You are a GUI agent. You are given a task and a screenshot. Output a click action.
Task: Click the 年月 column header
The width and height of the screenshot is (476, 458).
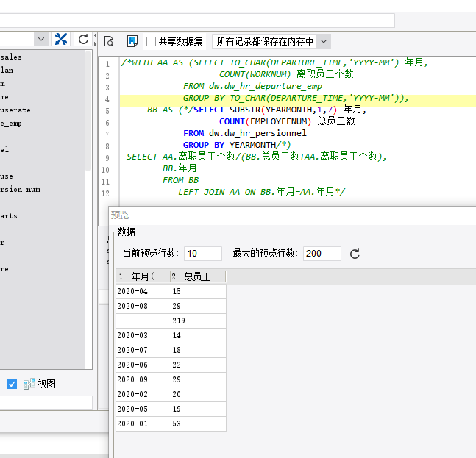click(x=142, y=276)
